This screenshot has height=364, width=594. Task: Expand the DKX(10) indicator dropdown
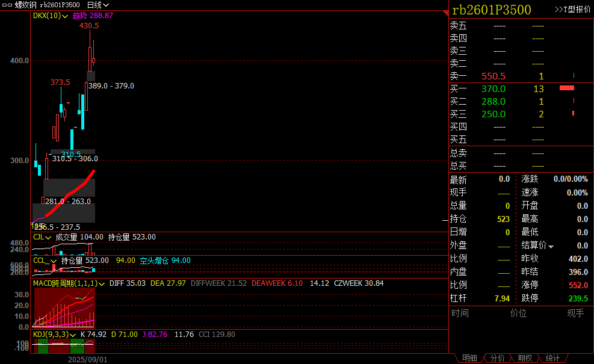[x=67, y=16]
